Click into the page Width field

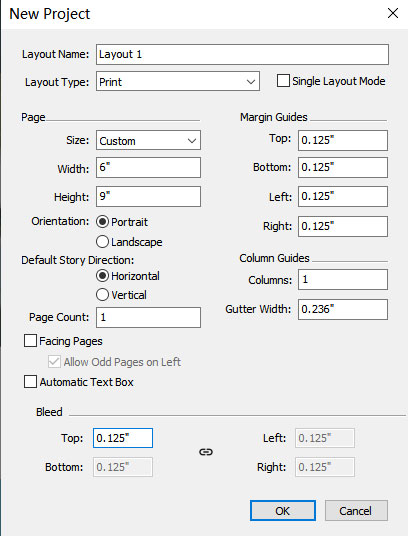coord(148,168)
